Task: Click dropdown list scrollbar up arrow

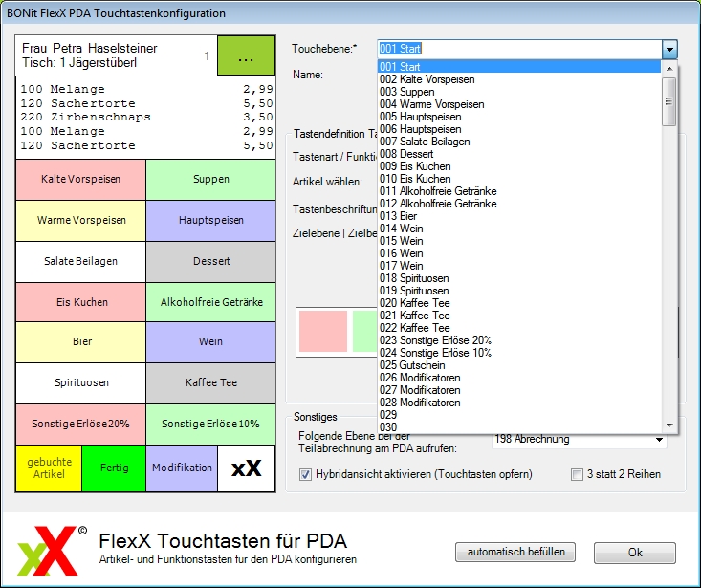Action: pyautogui.click(x=669, y=69)
